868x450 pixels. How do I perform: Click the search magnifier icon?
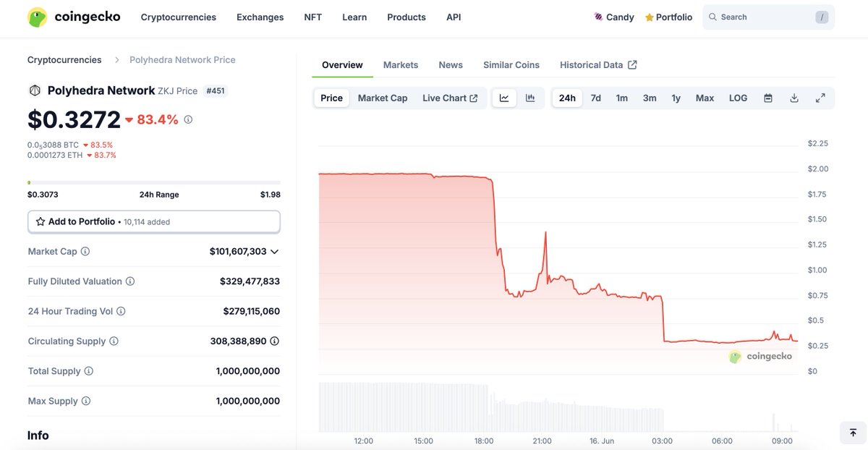pos(712,17)
